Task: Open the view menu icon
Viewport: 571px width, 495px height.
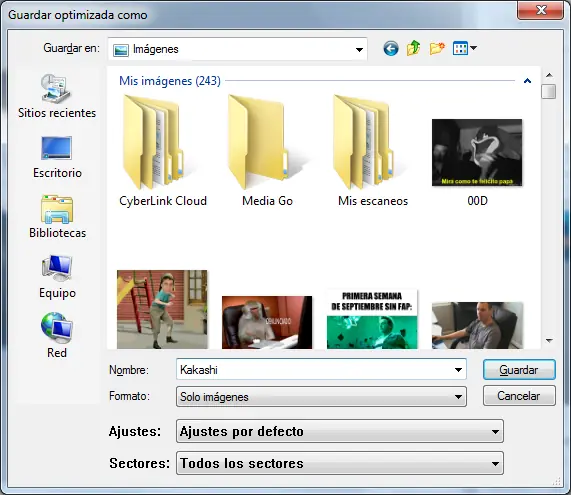Action: pos(464,48)
